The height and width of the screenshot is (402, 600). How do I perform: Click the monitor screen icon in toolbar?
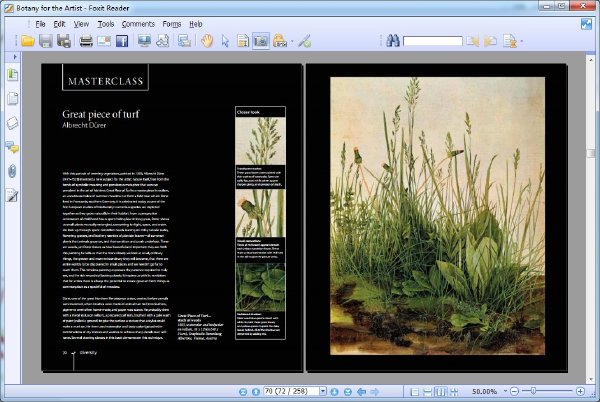[x=144, y=41]
